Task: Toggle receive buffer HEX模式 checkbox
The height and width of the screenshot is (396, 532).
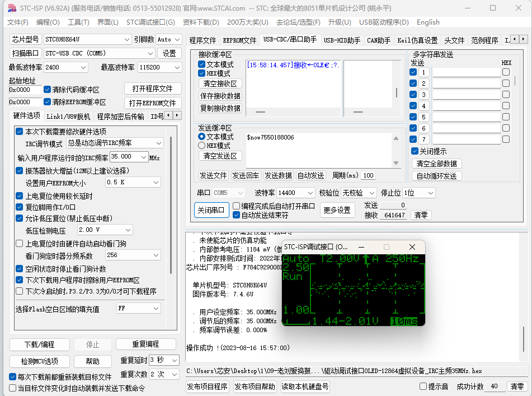Action: click(x=201, y=73)
